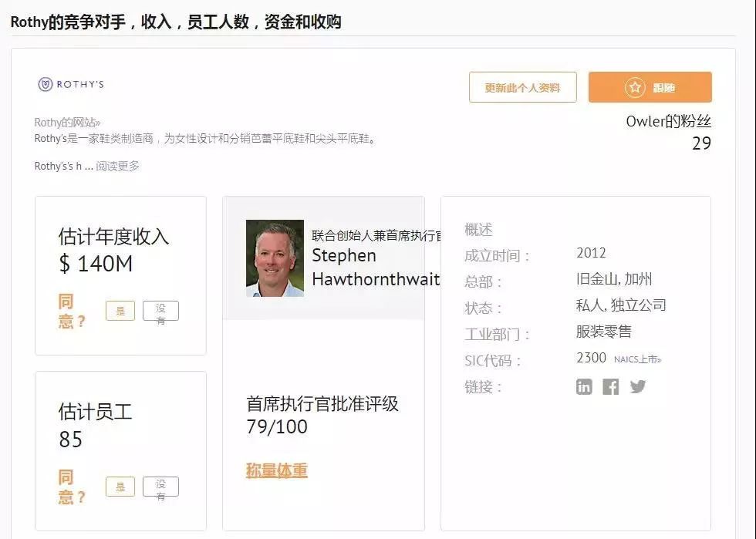Click the orange 跟随 follow button
This screenshot has height=539, width=756.
650,87
